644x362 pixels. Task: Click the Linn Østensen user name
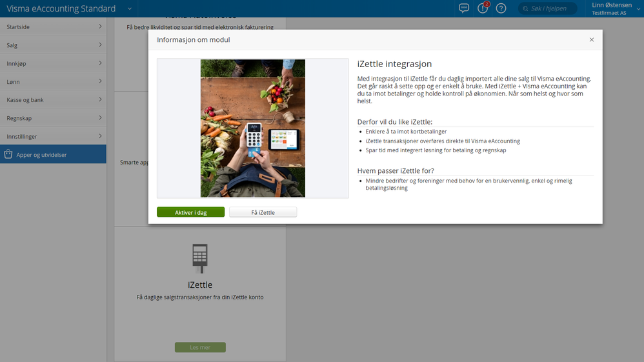pos(612,5)
